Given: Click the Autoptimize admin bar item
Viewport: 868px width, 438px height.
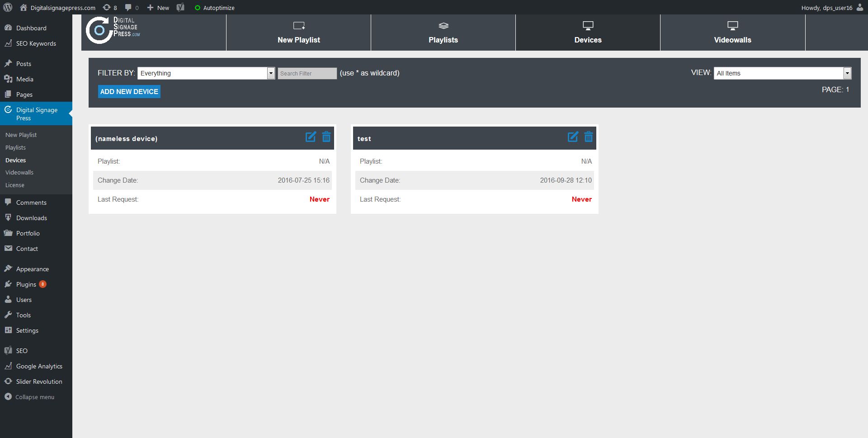Looking at the screenshot, I should pos(214,8).
